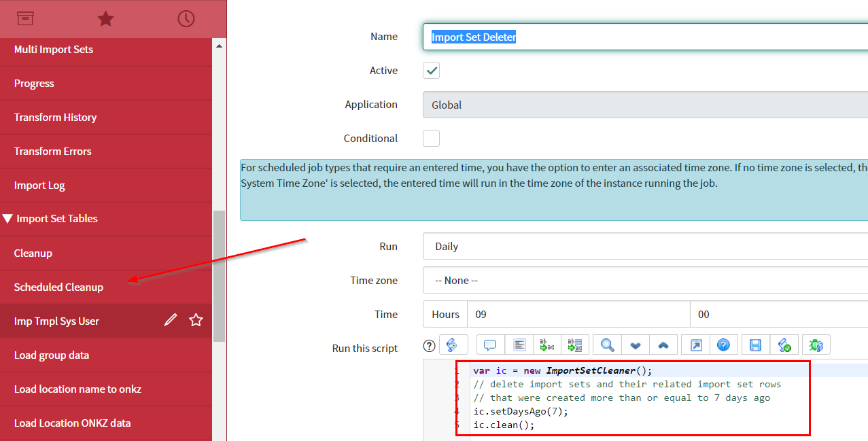
Task: Open the Time zone None dropdown
Action: pos(612,280)
